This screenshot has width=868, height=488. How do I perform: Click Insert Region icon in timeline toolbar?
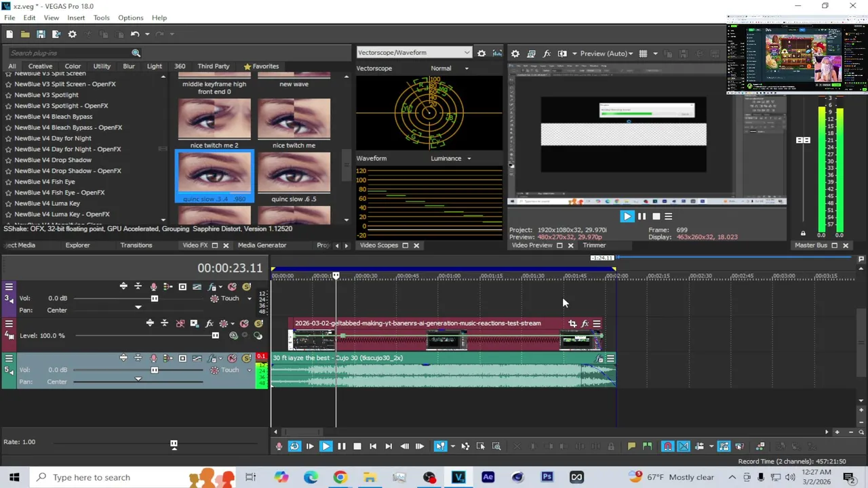648,446
